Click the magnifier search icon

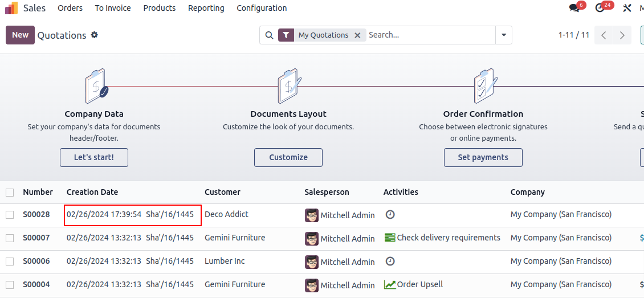269,35
